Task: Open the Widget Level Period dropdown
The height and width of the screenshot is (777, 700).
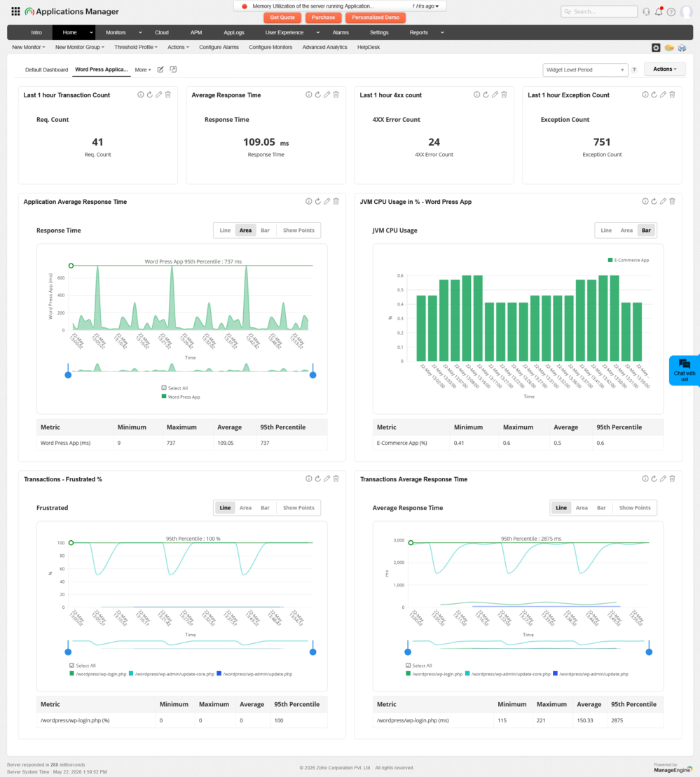Action: 585,70
